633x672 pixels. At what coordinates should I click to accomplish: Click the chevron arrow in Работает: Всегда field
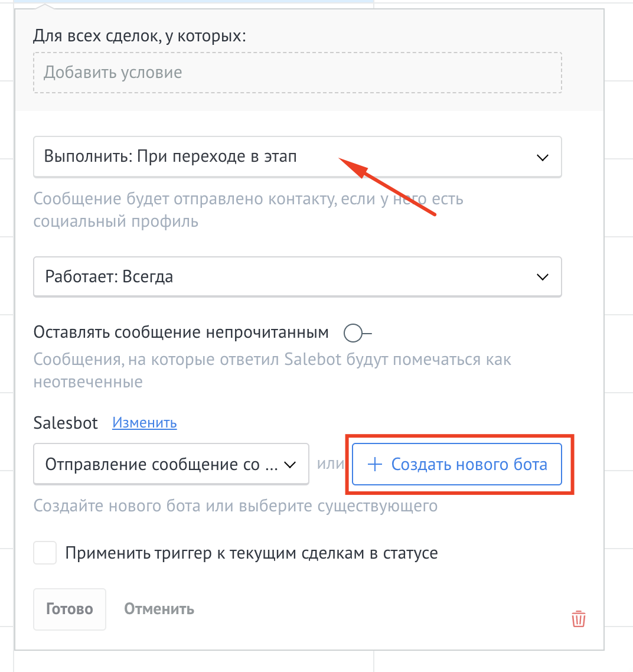pos(541,277)
